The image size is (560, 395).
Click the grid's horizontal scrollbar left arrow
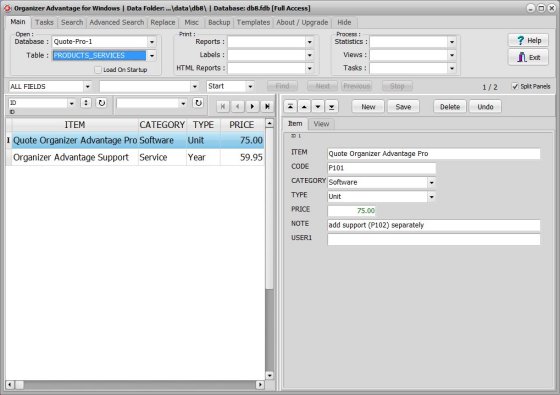[x=10, y=385]
